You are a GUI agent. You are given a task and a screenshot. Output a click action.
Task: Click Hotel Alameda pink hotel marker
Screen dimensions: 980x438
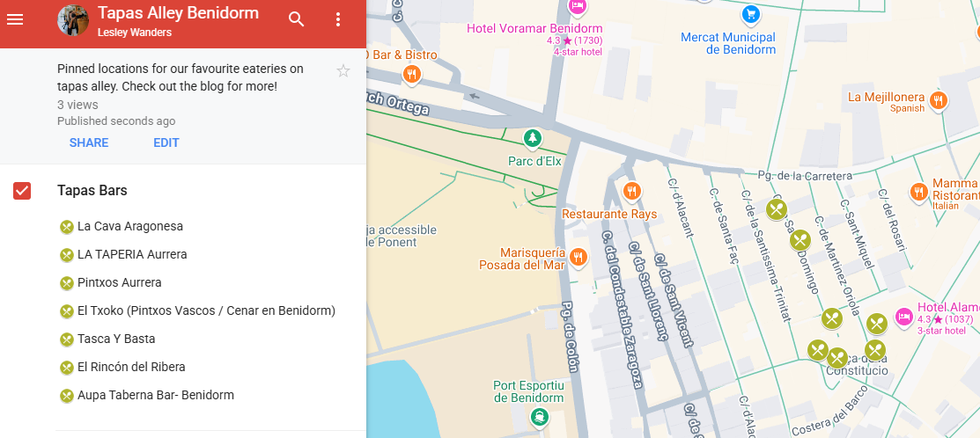pyautogui.click(x=903, y=318)
